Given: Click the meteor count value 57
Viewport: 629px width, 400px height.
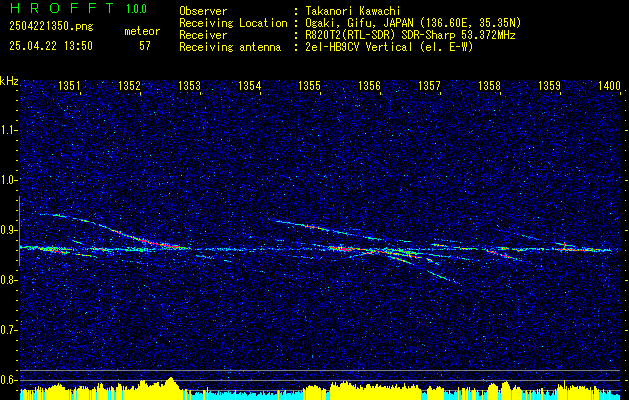Looking at the screenshot, I should pyautogui.click(x=145, y=46).
